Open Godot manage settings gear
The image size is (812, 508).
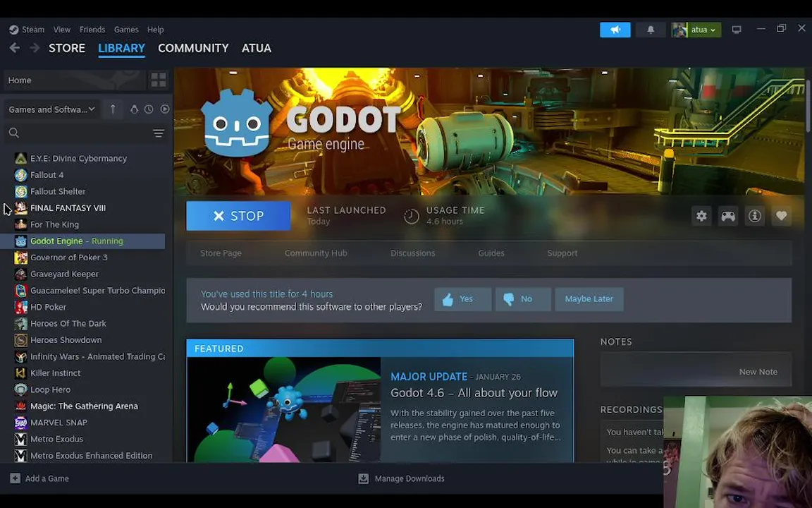701,216
